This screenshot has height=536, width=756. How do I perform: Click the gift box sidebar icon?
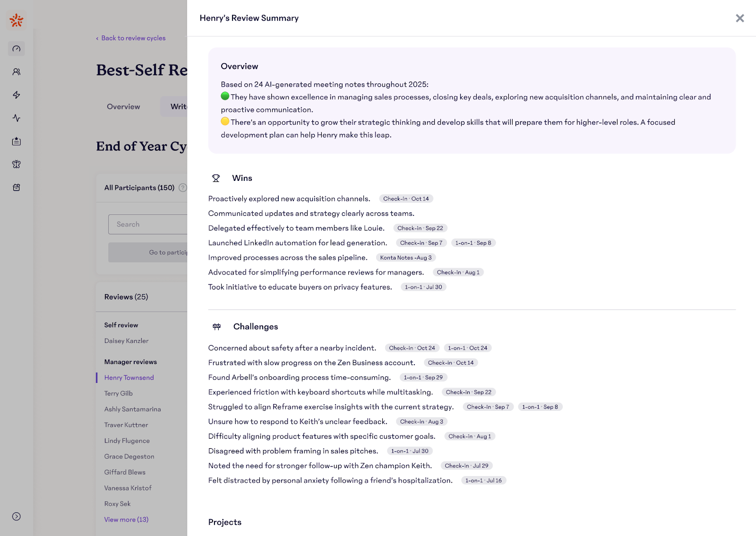click(17, 187)
